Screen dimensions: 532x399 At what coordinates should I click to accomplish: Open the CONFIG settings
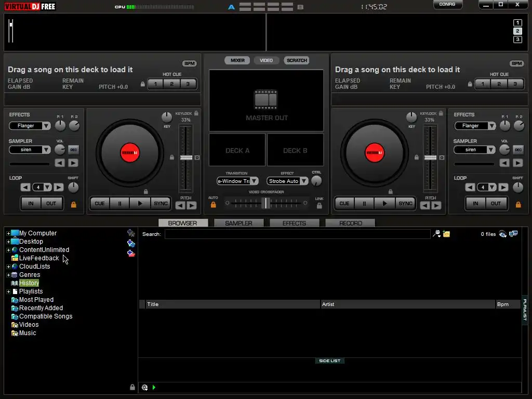[447, 4]
